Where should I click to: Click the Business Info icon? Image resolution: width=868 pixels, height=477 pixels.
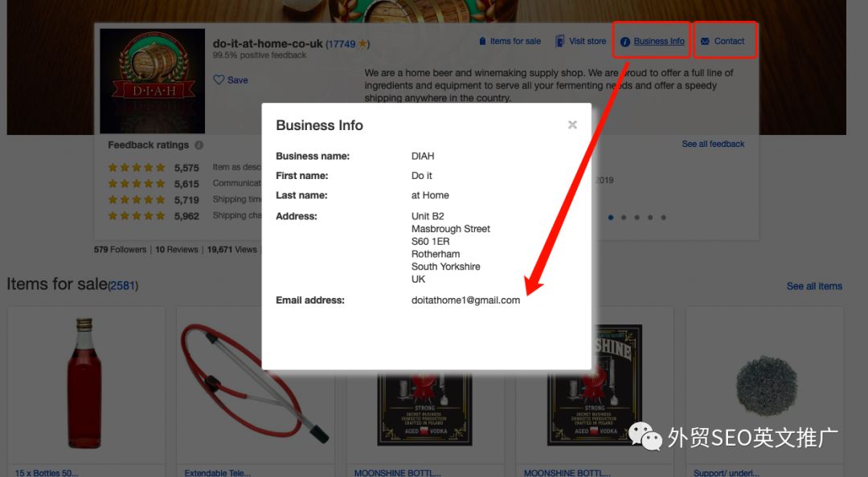(625, 42)
